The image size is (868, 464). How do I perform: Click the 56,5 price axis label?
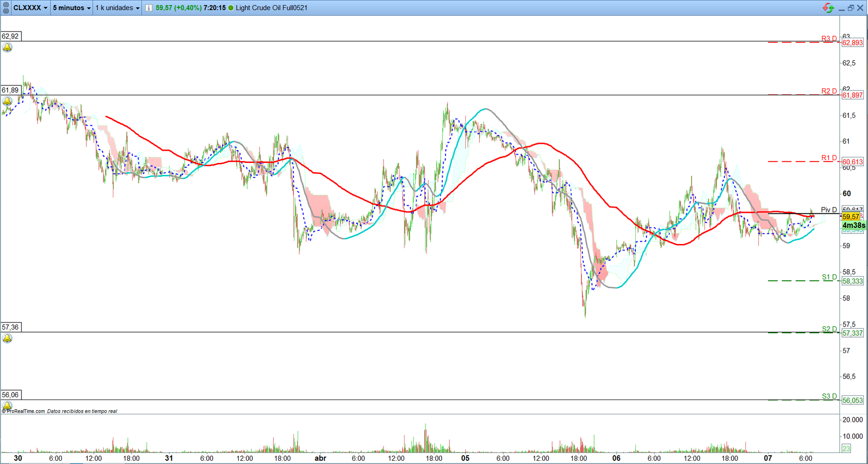point(849,376)
